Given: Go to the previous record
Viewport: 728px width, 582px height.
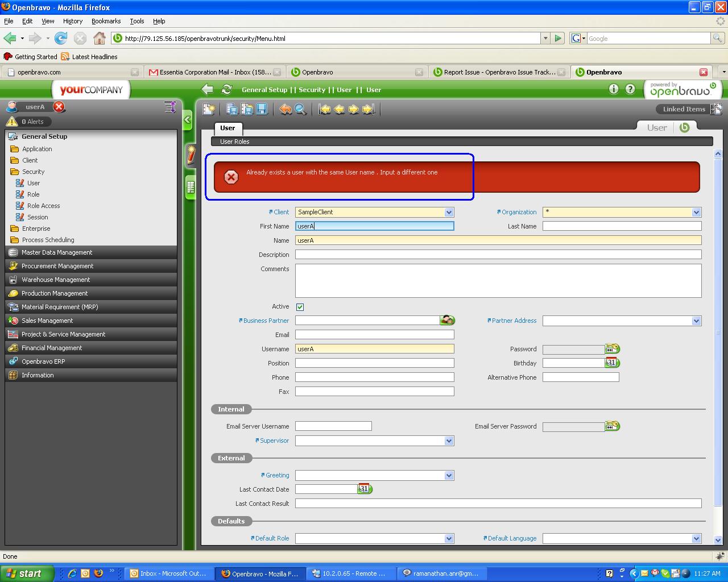Looking at the screenshot, I should click(339, 109).
